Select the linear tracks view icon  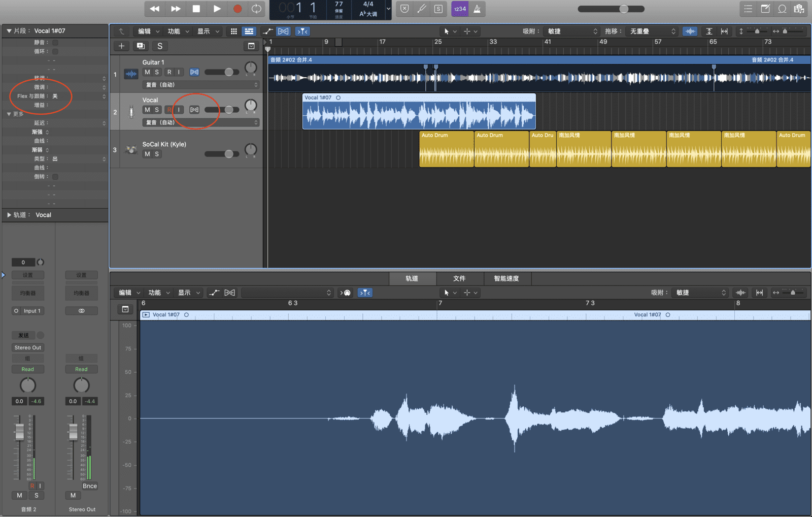249,31
